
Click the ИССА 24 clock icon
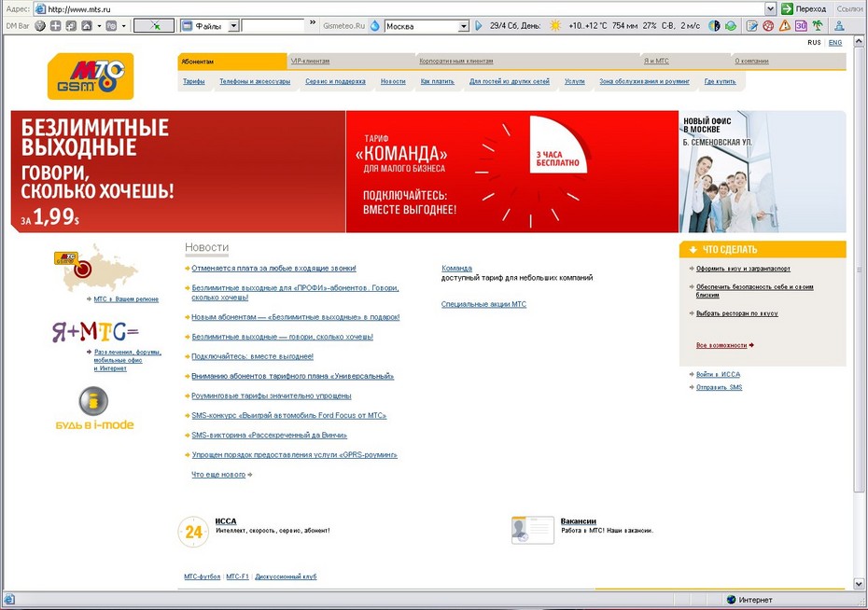[193, 532]
